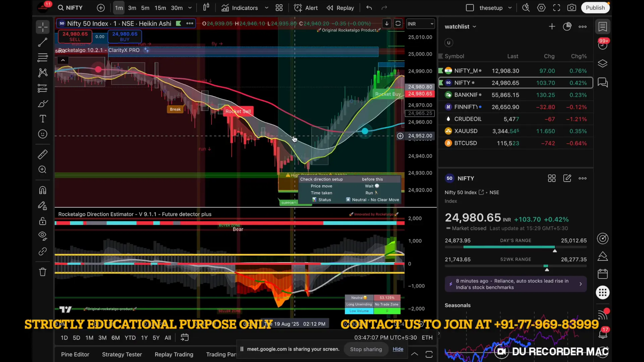Expand the watchlist name dropdown
Image resolution: width=644 pixels, height=362 pixels.
(474, 27)
